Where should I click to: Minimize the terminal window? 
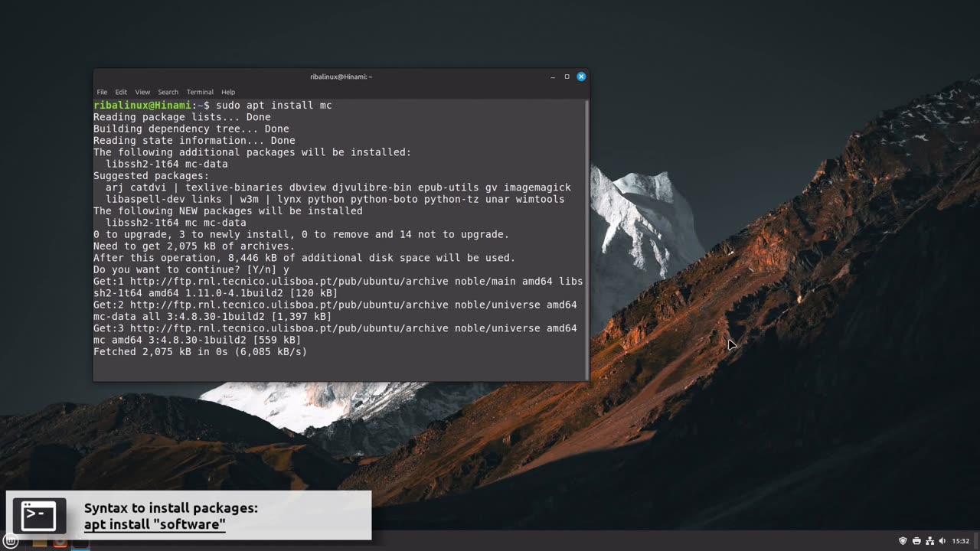tap(553, 77)
